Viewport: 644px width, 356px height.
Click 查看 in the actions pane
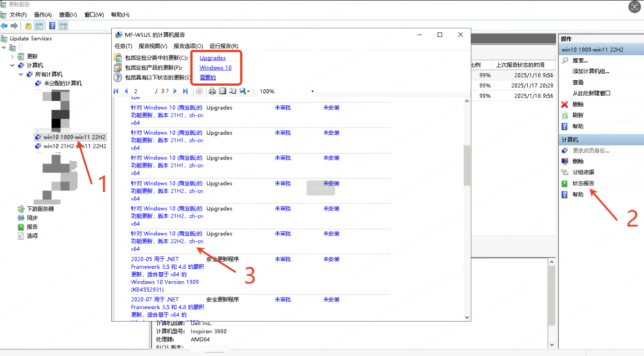tap(578, 82)
